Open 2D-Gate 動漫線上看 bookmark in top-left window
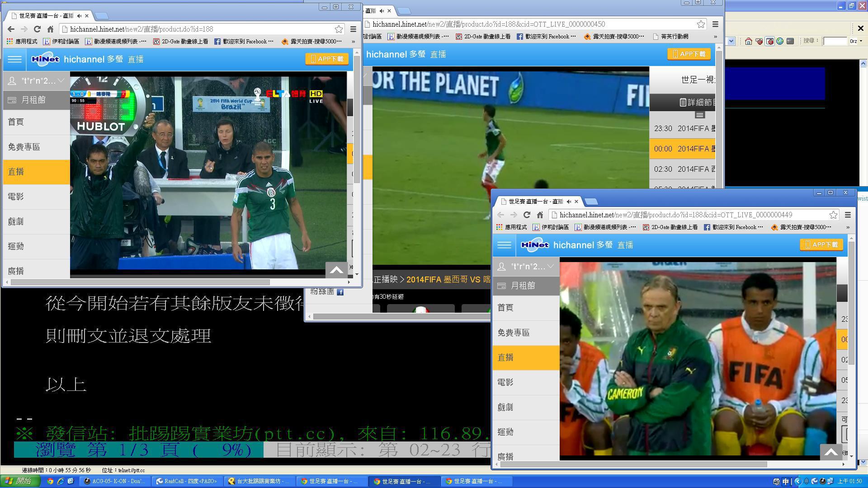 point(180,42)
